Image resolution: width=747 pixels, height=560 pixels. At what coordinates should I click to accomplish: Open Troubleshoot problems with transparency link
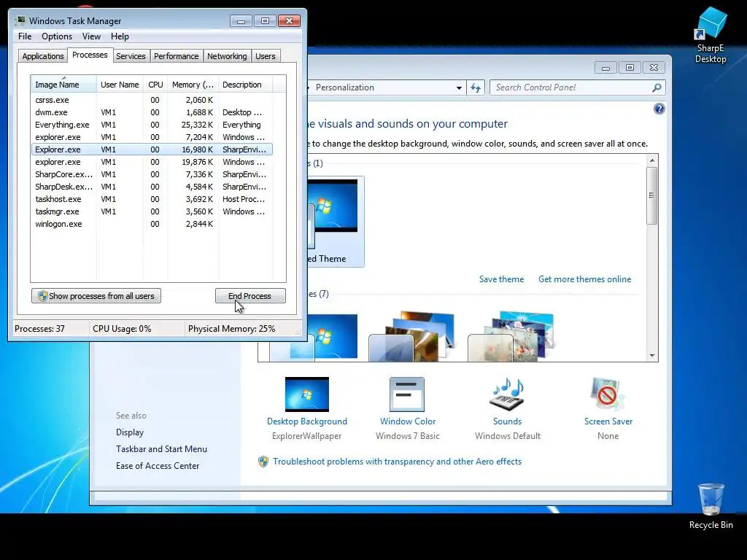[397, 462]
